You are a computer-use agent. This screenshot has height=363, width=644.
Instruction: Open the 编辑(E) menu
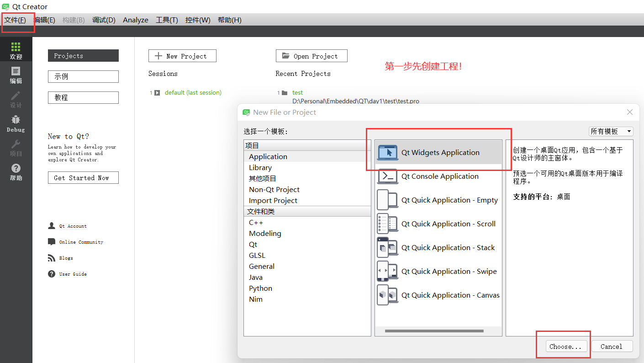[x=44, y=20]
